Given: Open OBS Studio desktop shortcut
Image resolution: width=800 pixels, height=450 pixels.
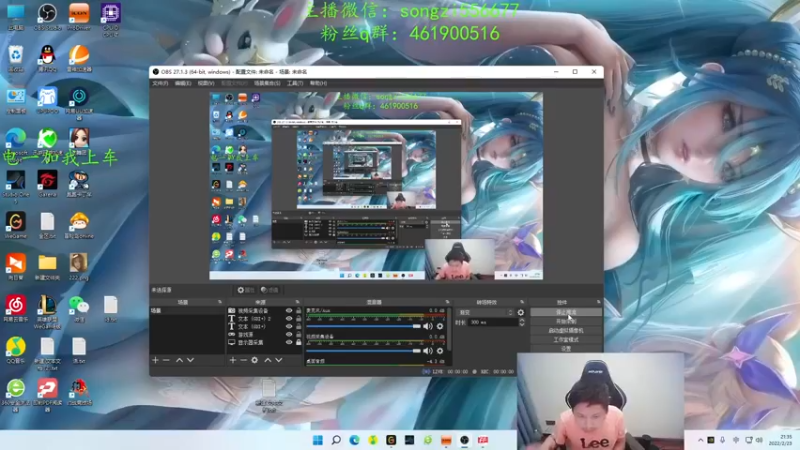Looking at the screenshot, I should tap(47, 16).
